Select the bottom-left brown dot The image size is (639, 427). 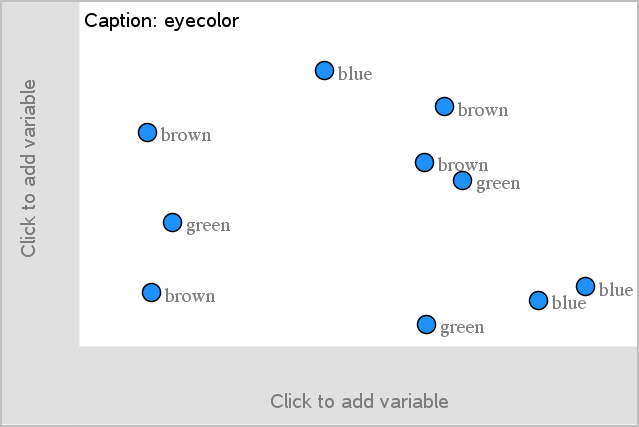(x=151, y=292)
